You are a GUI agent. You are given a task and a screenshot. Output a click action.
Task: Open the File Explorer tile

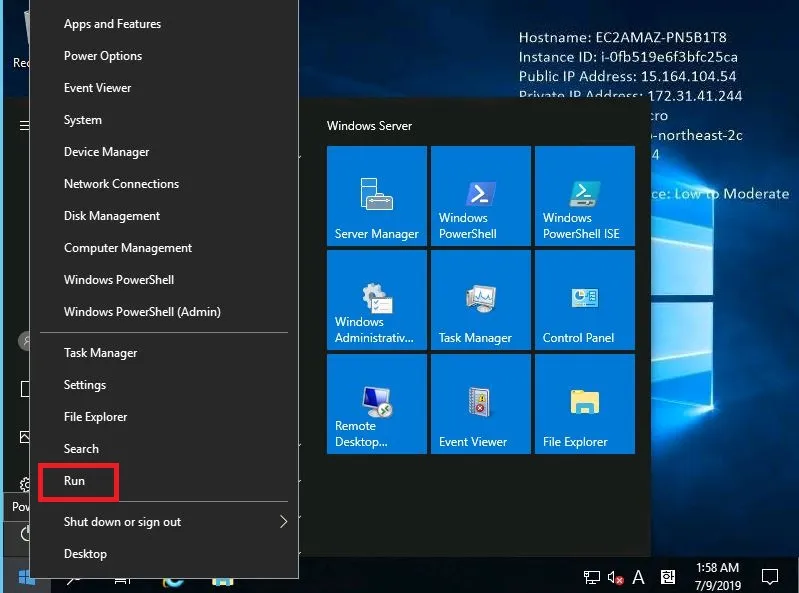585,404
